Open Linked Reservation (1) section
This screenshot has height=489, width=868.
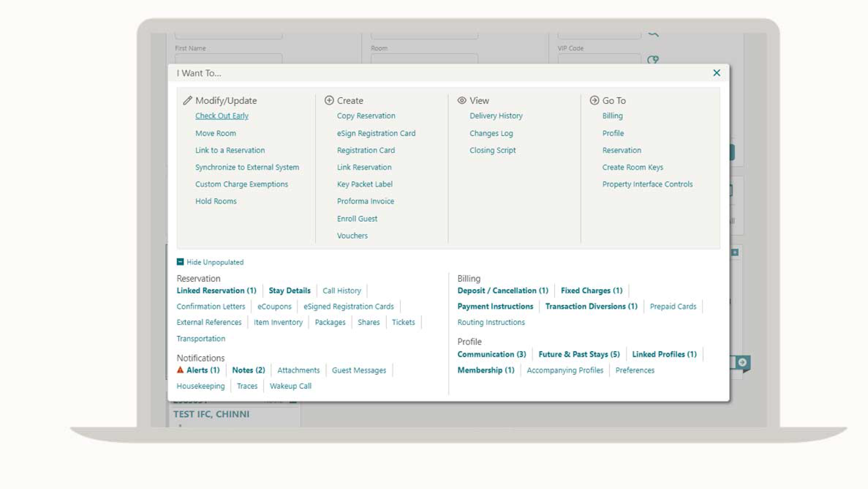[216, 291]
